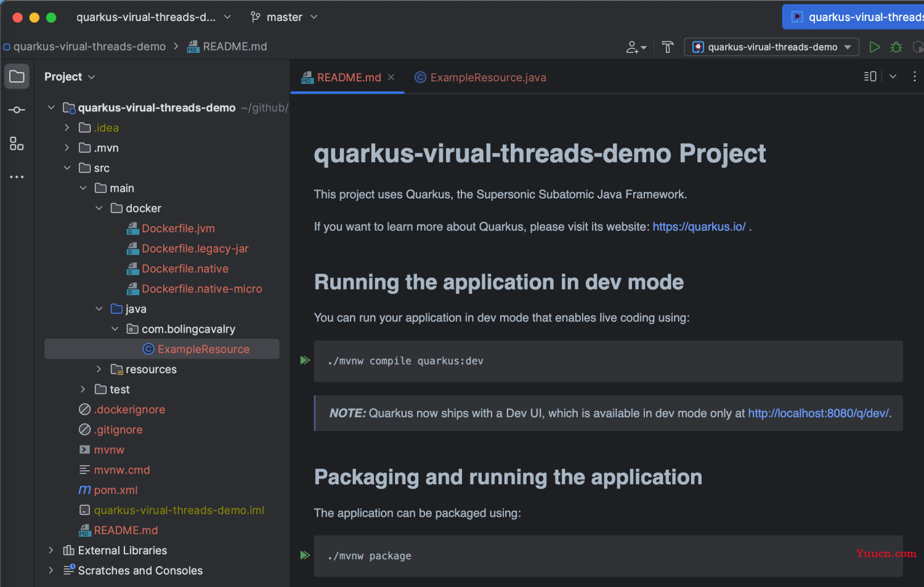924x587 pixels.
Task: Open the localhost:8080/q/dev/ link
Action: (819, 413)
